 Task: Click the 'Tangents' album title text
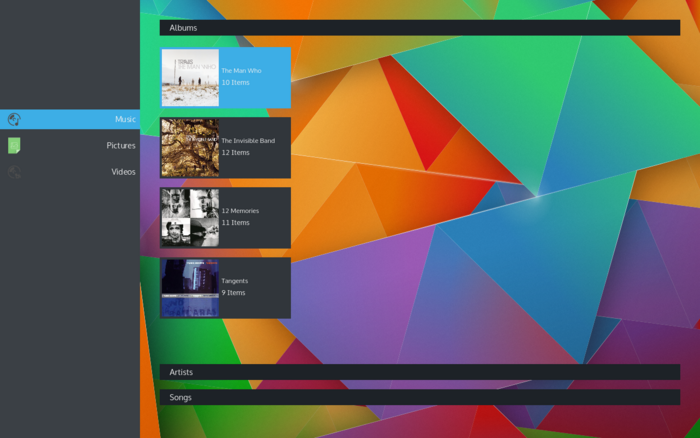[x=235, y=281]
